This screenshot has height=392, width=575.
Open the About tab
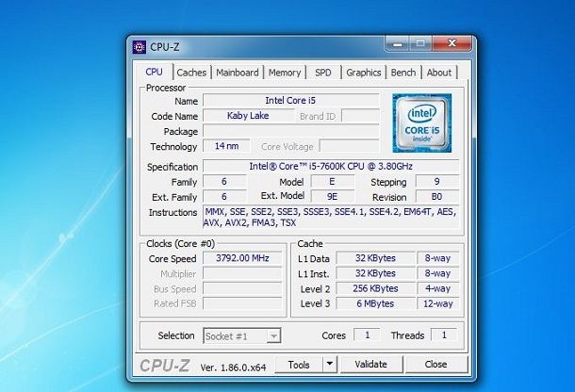(439, 73)
